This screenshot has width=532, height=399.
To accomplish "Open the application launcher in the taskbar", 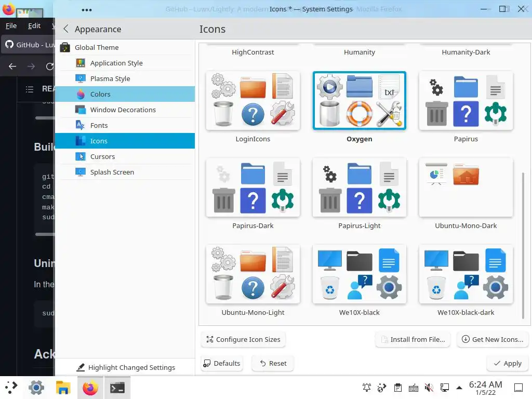I will click(11, 388).
